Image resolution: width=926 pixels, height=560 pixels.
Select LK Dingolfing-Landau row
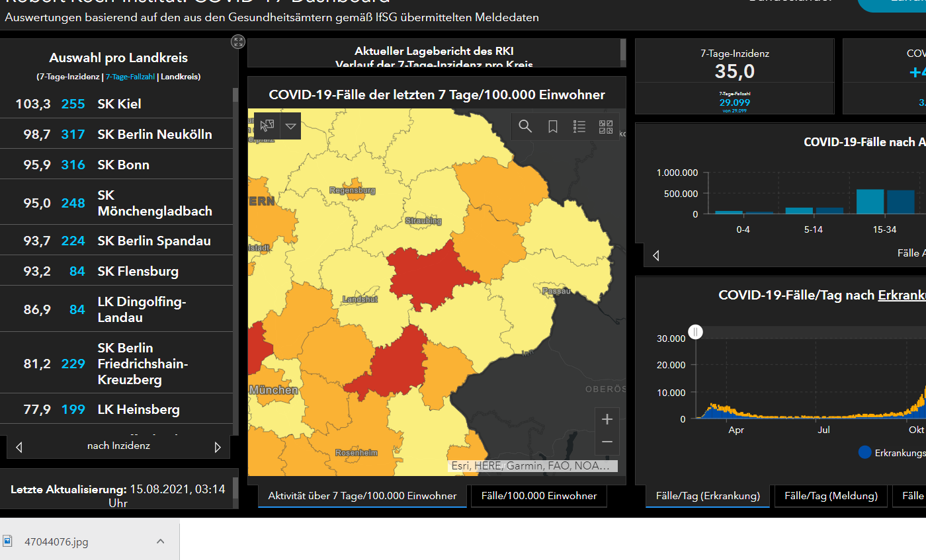coord(116,309)
